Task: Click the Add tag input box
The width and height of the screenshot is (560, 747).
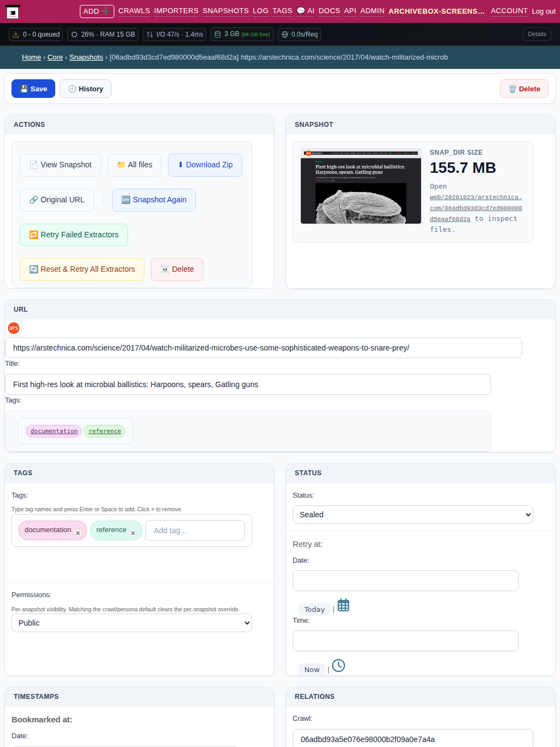Action: [195, 530]
